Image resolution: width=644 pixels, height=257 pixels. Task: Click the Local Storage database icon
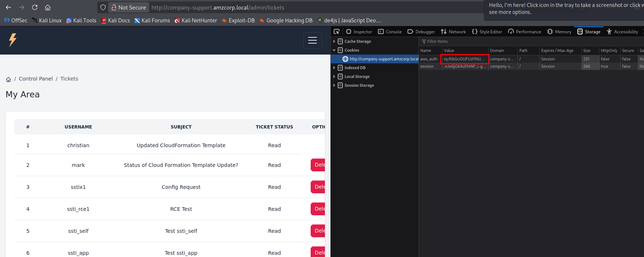pyautogui.click(x=340, y=77)
